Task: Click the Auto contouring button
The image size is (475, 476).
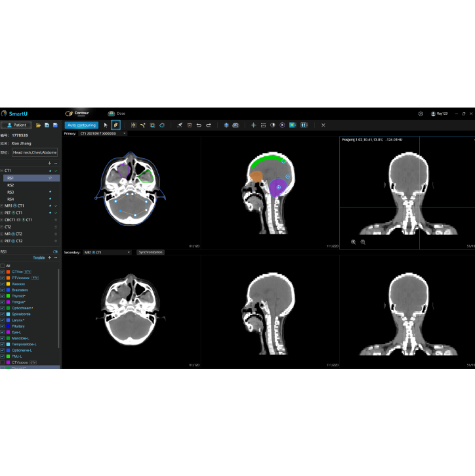Action: pyautogui.click(x=82, y=125)
